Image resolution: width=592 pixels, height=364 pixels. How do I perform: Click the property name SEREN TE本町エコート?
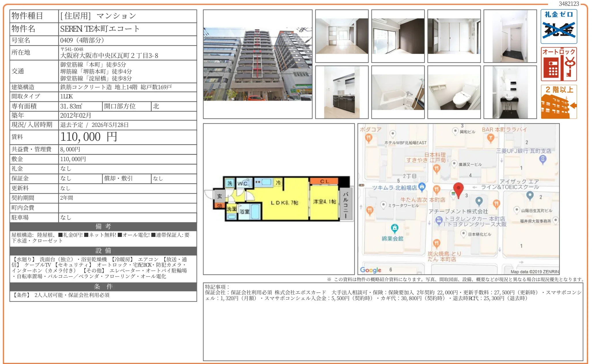(100, 29)
